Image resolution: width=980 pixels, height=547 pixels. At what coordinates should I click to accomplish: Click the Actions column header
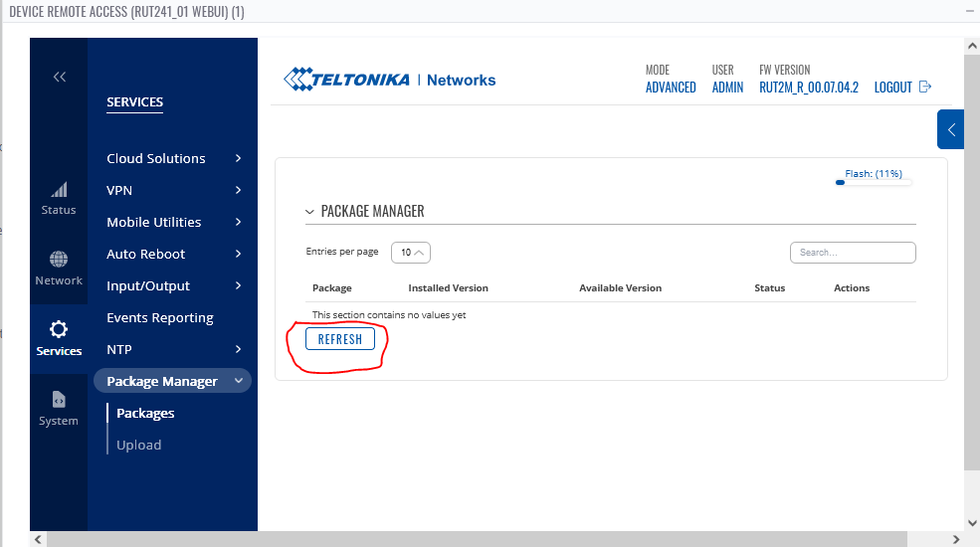[x=852, y=287]
